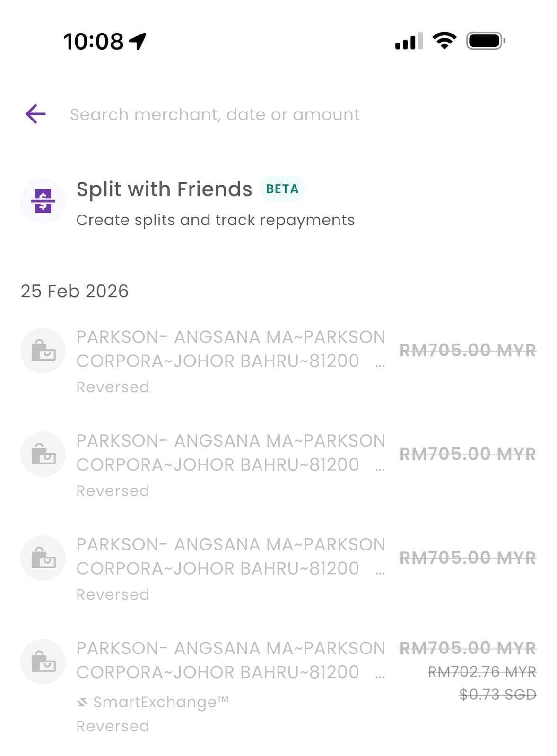The image size is (557, 756).
Task: Tap the shopping bag icon of first Parkson transaction
Action: pos(43,351)
